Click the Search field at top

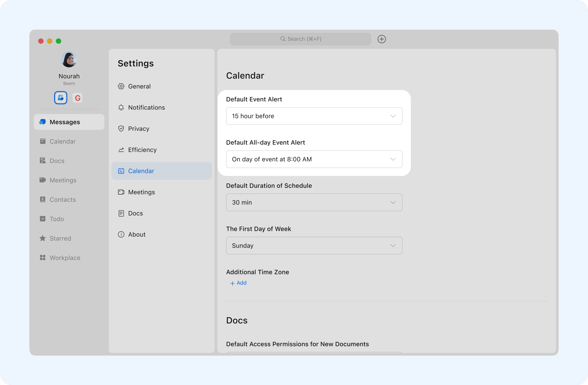300,39
